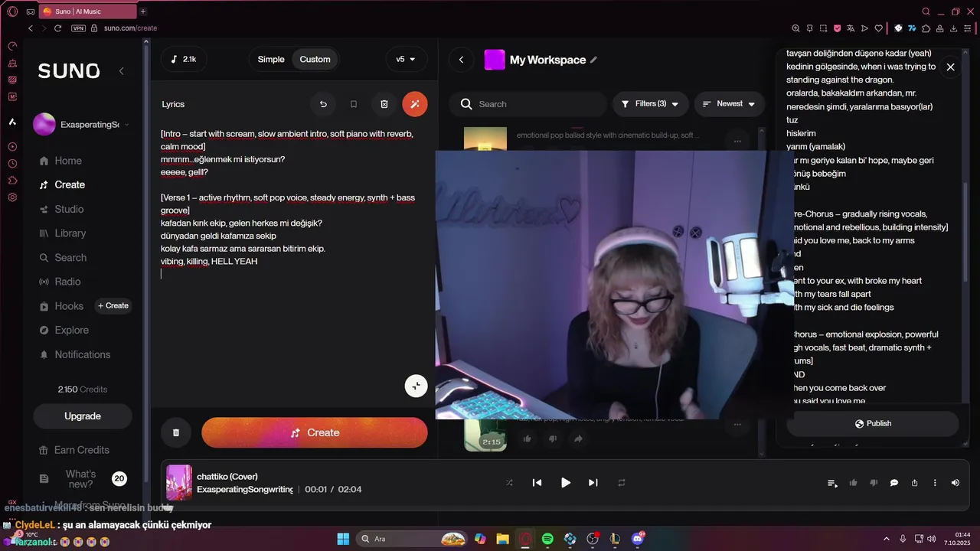Dislike the 2:15 song in workspace list
The height and width of the screenshot is (551, 980).
pos(553,439)
